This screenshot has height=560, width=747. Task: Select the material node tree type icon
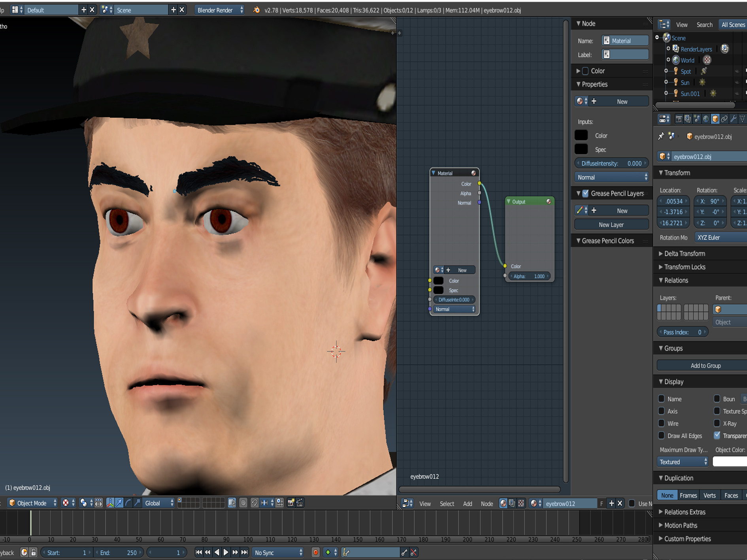pyautogui.click(x=503, y=503)
